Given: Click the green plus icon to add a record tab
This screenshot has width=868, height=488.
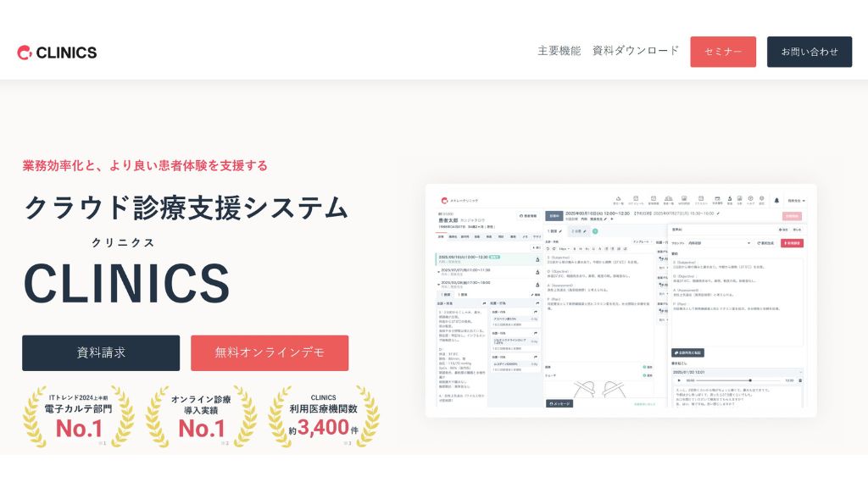Looking at the screenshot, I should click(x=595, y=230).
